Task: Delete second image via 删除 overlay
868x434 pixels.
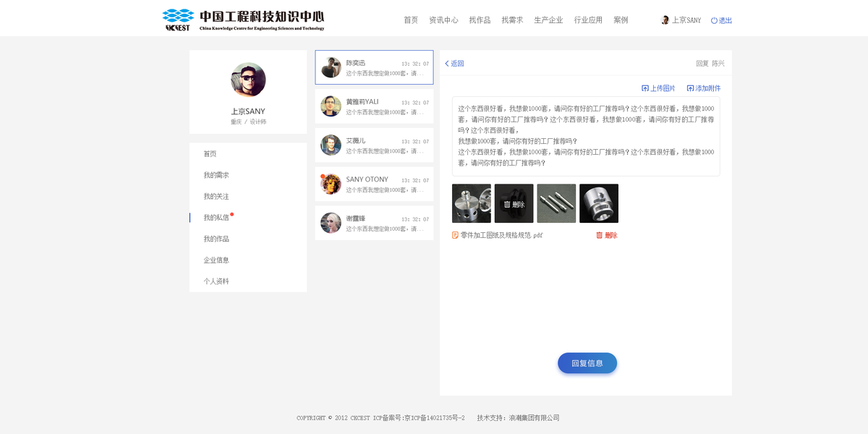Action: point(514,205)
